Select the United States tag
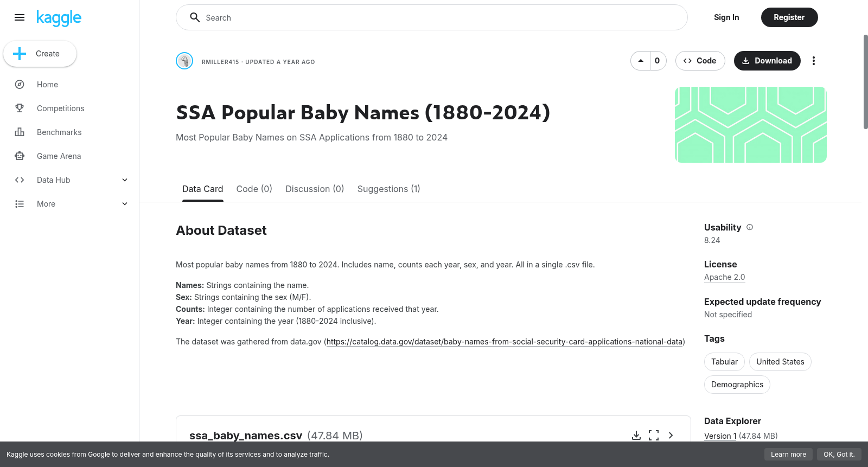Screen dimensions: 868x467 coord(780,362)
